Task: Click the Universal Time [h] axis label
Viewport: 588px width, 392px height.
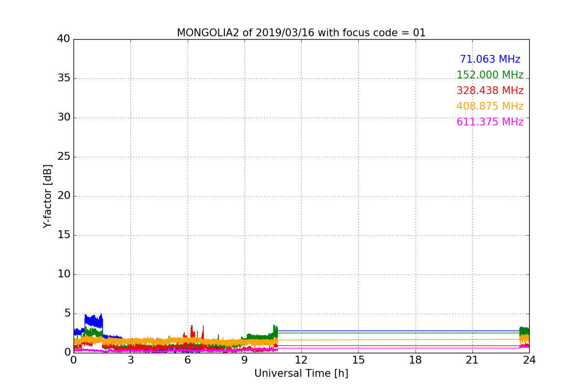Action: [x=301, y=373]
